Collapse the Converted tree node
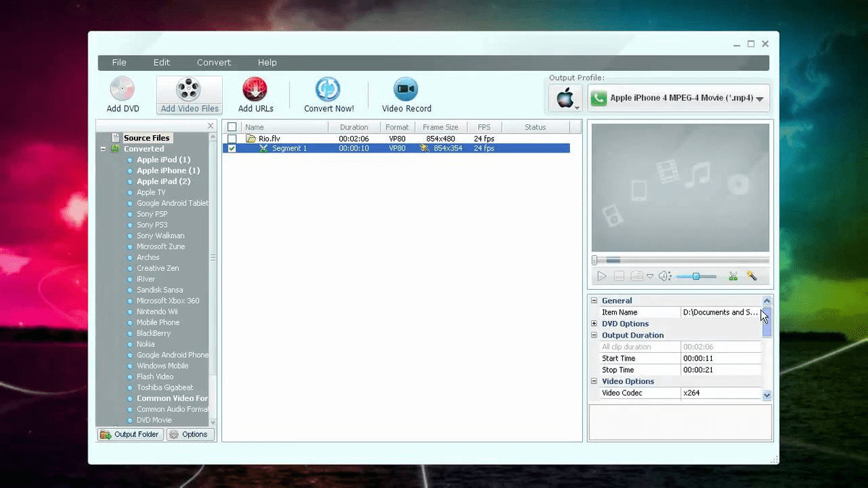Screen dimensions: 868x488 [x=103, y=148]
